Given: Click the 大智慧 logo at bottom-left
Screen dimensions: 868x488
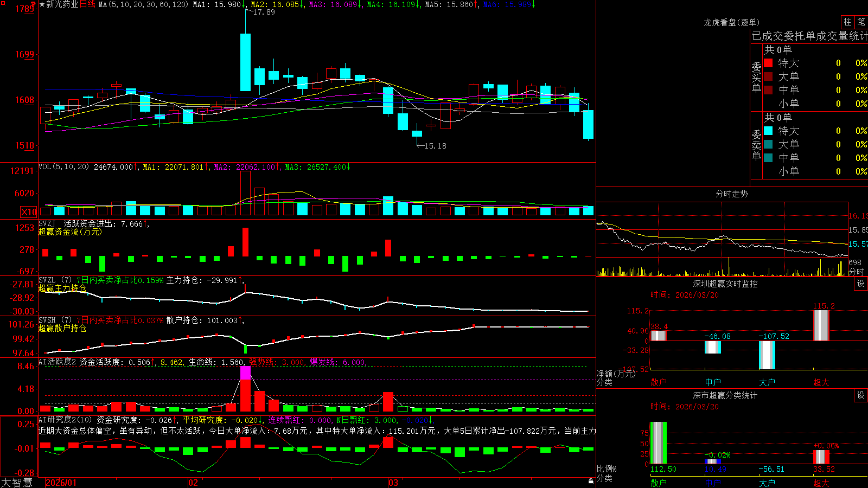Looking at the screenshot, I should pyautogui.click(x=17, y=482).
